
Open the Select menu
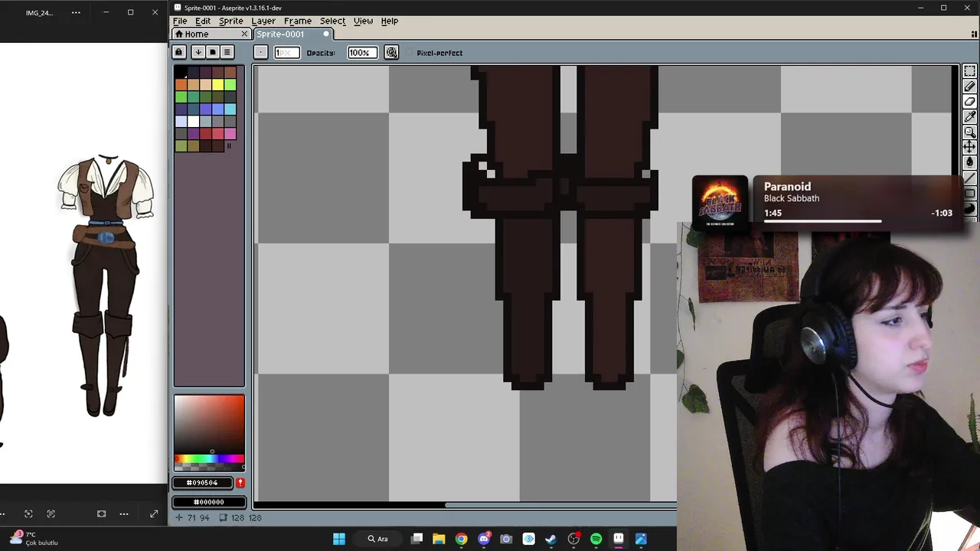tap(332, 21)
